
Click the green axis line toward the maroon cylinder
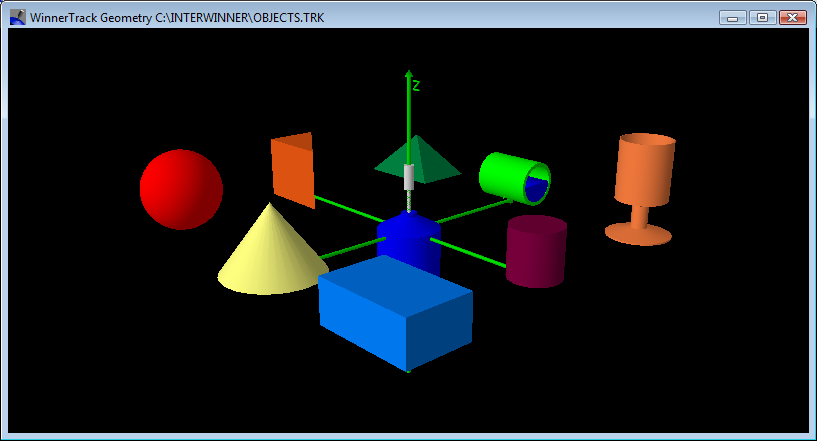pos(470,252)
